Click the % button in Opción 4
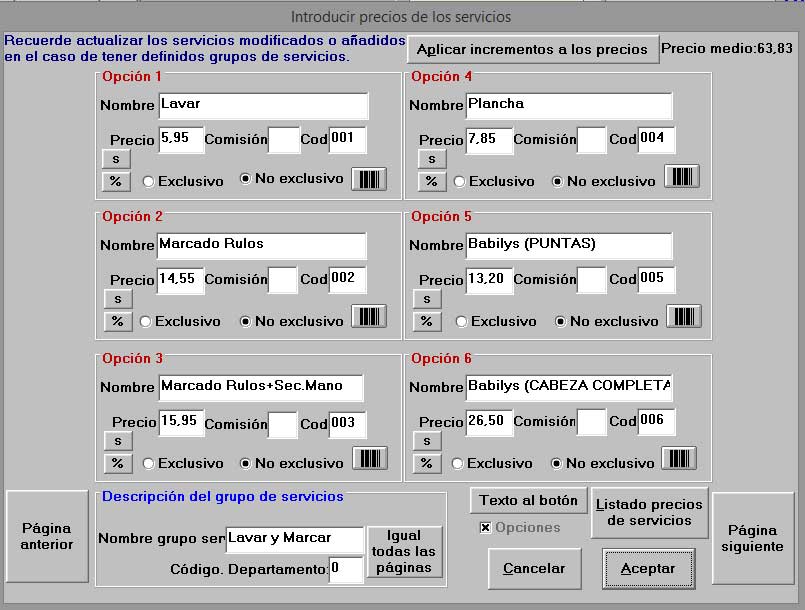This screenshot has height=610, width=805. [x=432, y=181]
